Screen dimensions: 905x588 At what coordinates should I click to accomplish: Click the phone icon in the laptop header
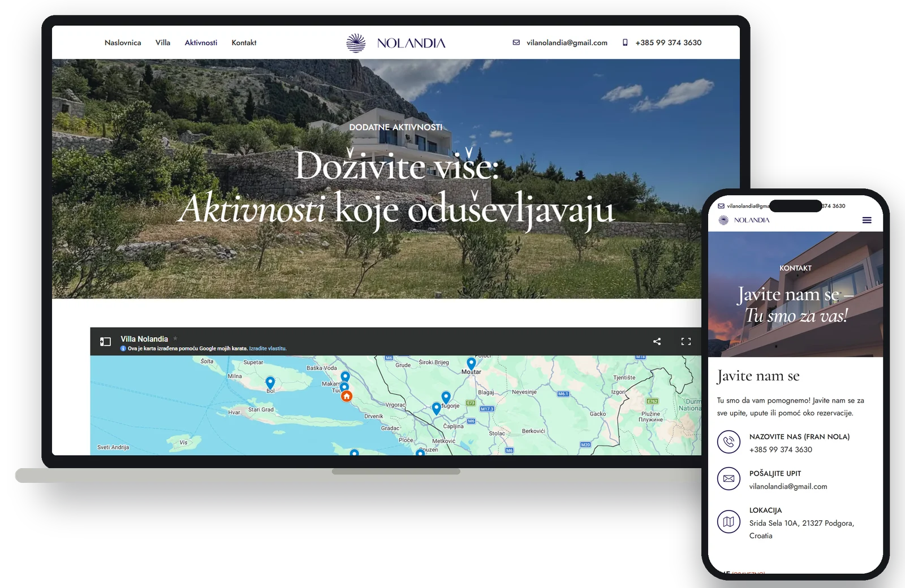[625, 42]
